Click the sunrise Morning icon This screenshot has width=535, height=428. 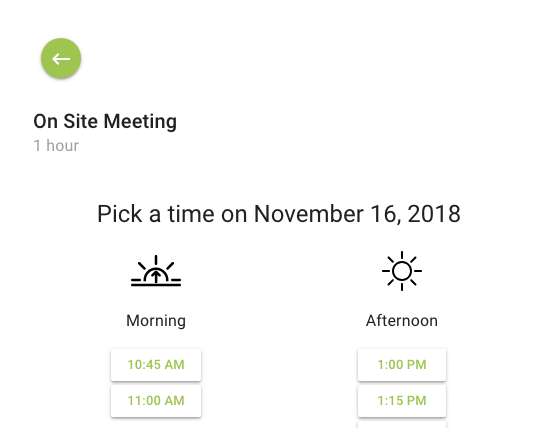click(x=156, y=271)
